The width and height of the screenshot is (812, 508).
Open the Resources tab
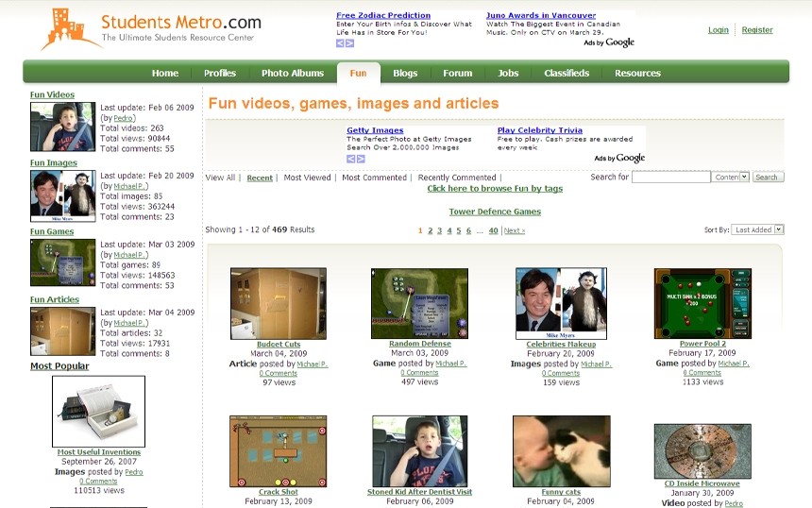click(x=637, y=73)
